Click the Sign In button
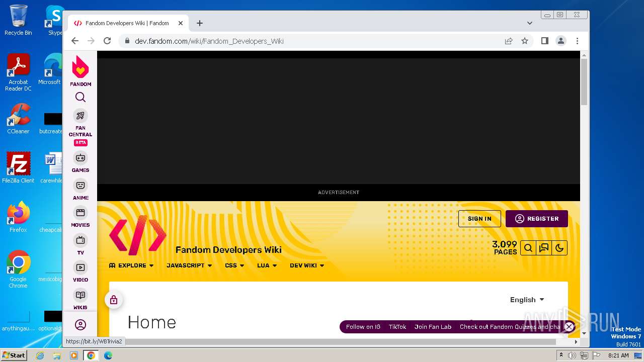Image resolution: width=644 pixels, height=362 pixels. tap(479, 219)
